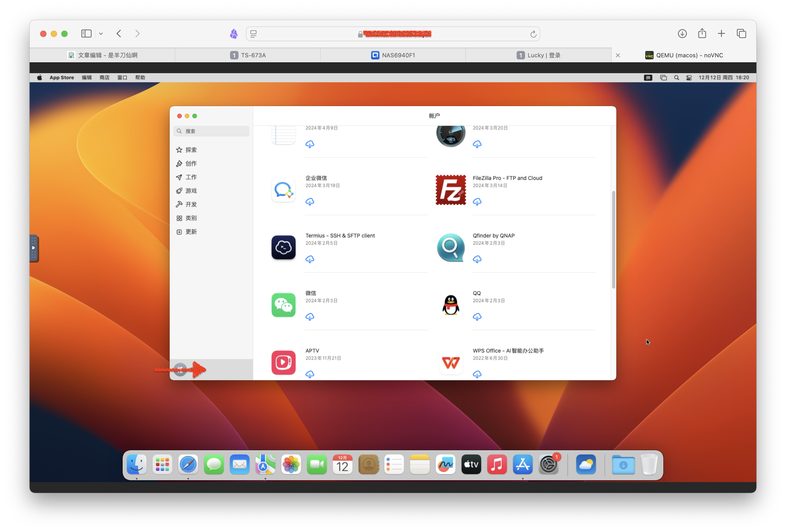Download Termius SSH client cloud icon
Viewport: 786px width, 532px height.
coord(310,259)
